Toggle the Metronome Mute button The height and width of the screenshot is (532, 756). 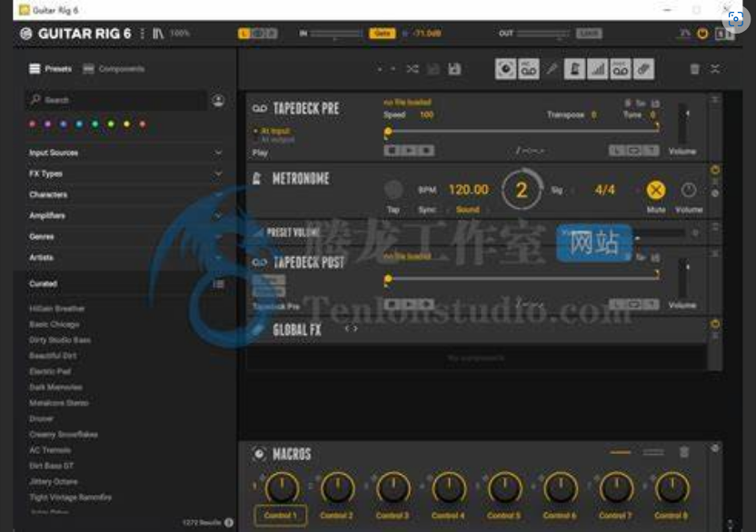pos(656,191)
